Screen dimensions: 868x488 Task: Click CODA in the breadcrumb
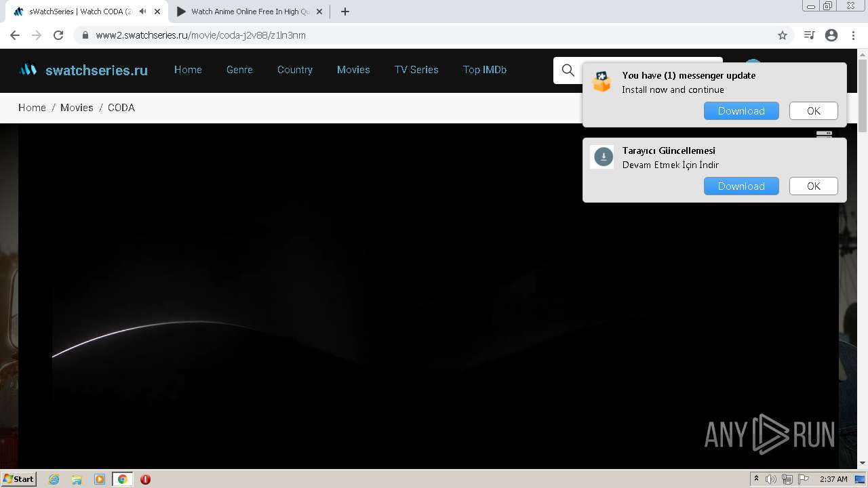pos(121,108)
